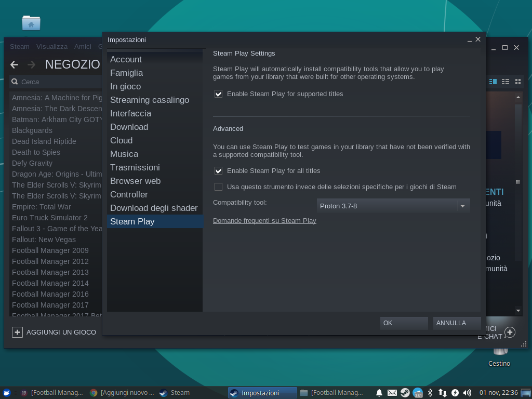This screenshot has height=399, width=532.
Task: Toggle Enable Steam Play for supported titles checkbox
Action: (x=219, y=94)
